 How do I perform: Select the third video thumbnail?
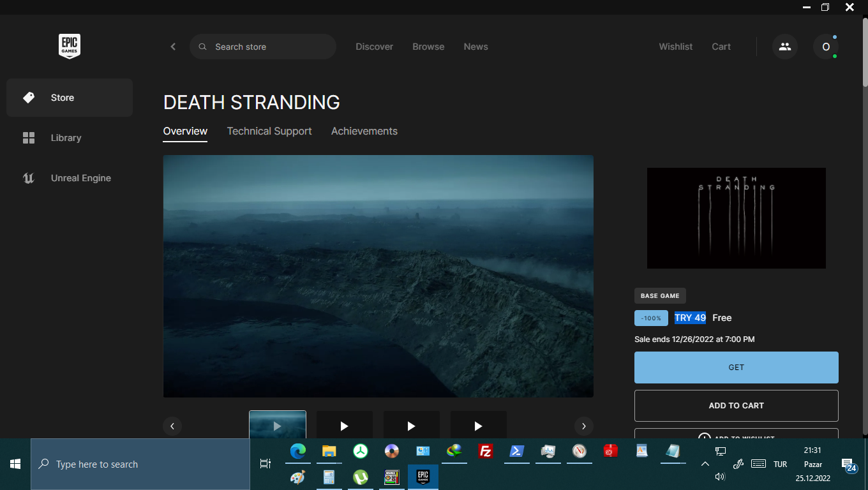pos(412,425)
